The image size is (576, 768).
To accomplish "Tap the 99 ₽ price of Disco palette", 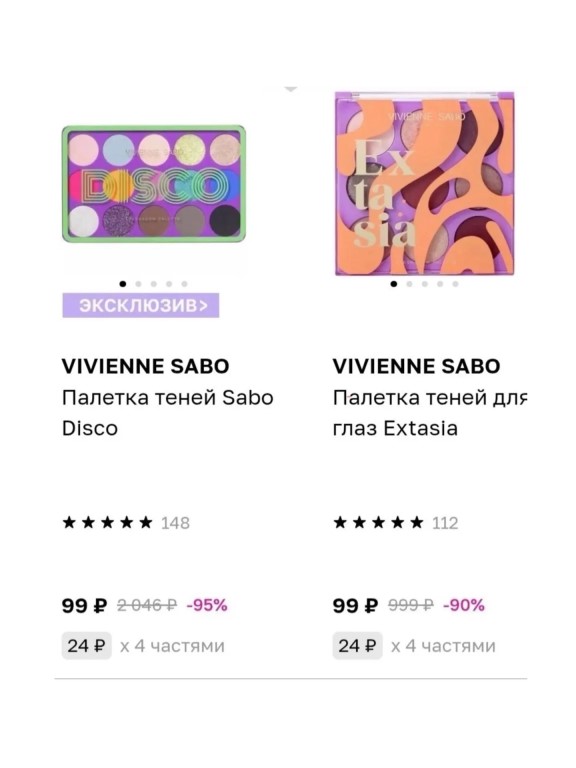I will coord(84,606).
